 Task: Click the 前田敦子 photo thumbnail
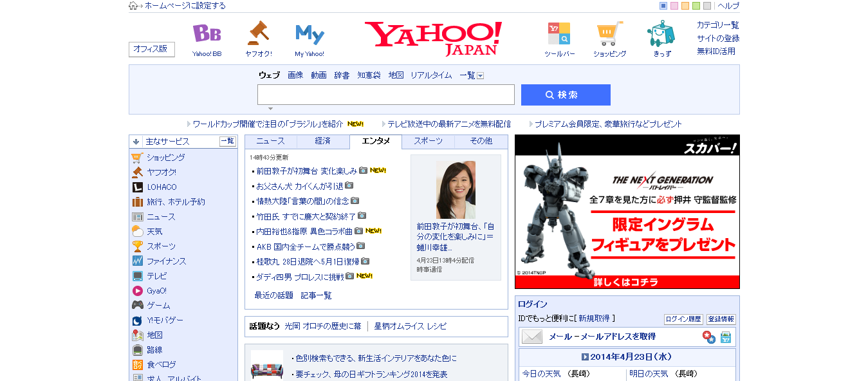pyautogui.click(x=456, y=189)
